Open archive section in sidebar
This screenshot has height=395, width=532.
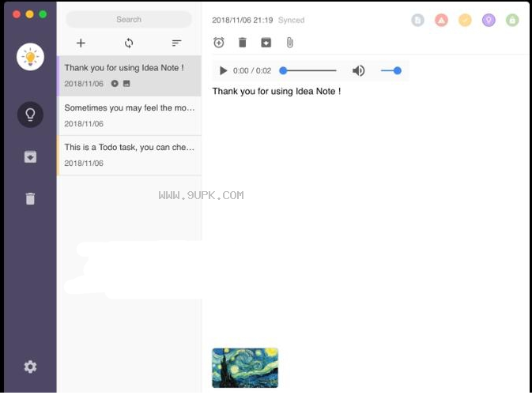[30, 156]
